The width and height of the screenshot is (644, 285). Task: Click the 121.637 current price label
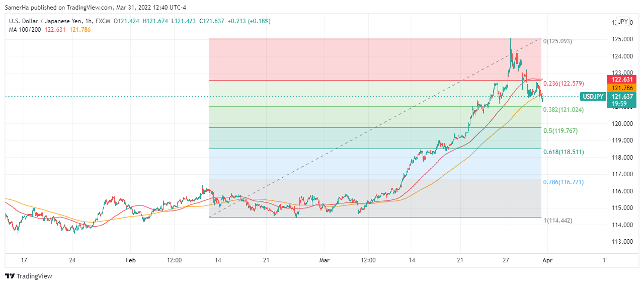(623, 96)
